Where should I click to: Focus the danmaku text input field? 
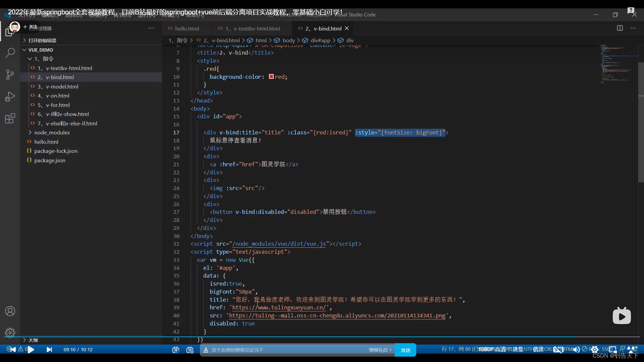288,350
